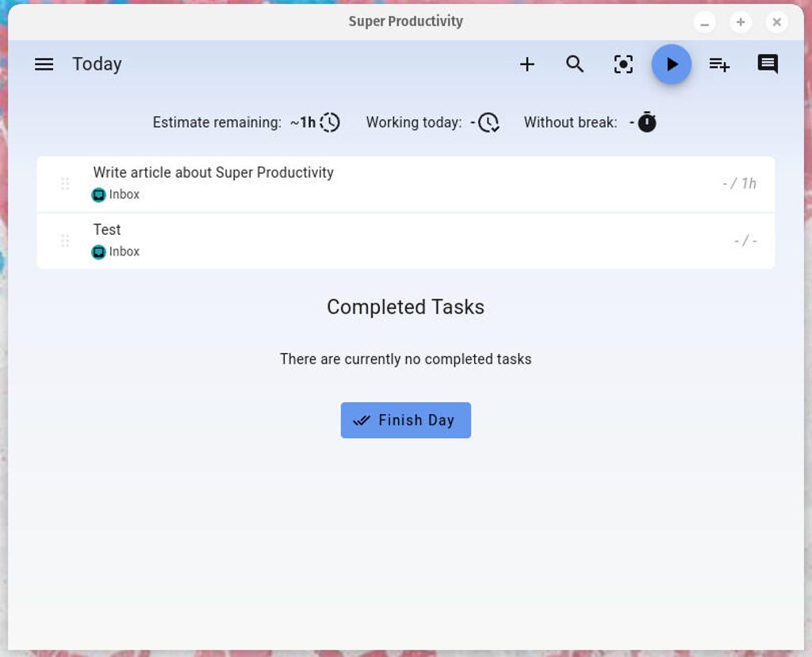Click the '~1h' estimate remaining value
812x657 pixels.
pos(303,122)
